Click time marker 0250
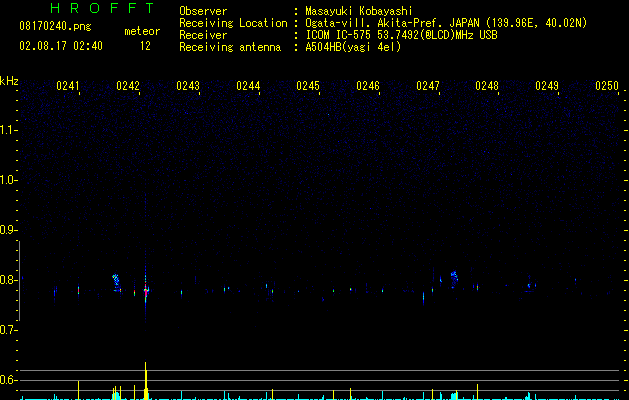 (607, 86)
